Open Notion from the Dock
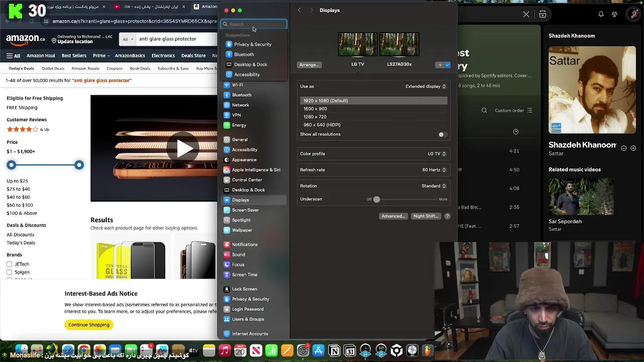Image resolution: width=644 pixels, height=362 pixels. 334,350
